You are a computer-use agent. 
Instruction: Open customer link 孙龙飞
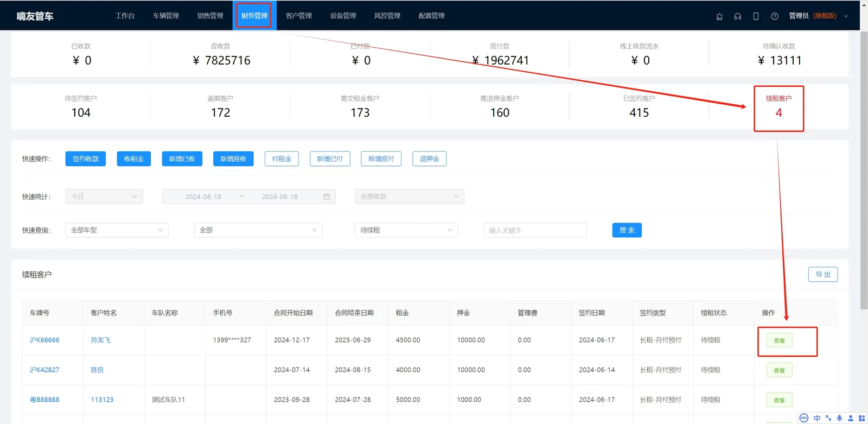[100, 340]
